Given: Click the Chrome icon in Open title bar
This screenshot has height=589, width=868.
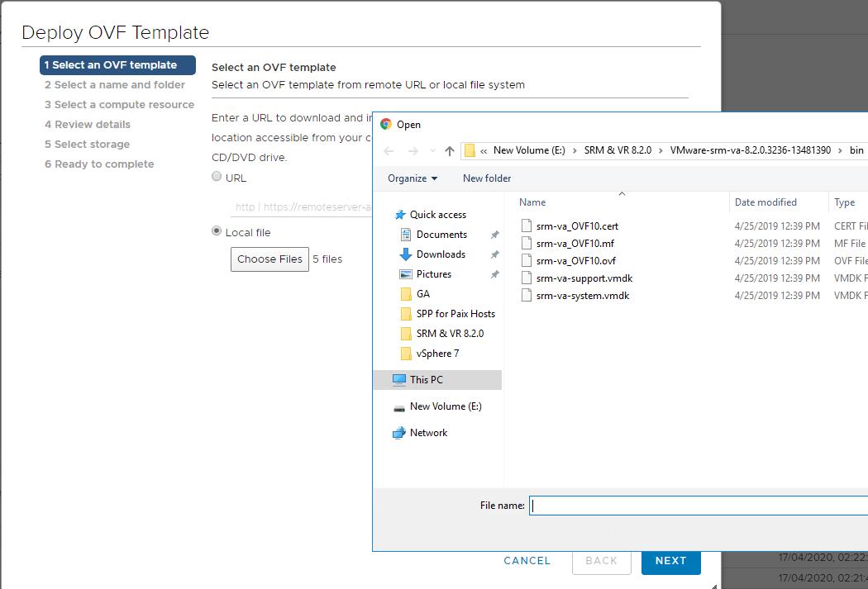Looking at the screenshot, I should [386, 125].
